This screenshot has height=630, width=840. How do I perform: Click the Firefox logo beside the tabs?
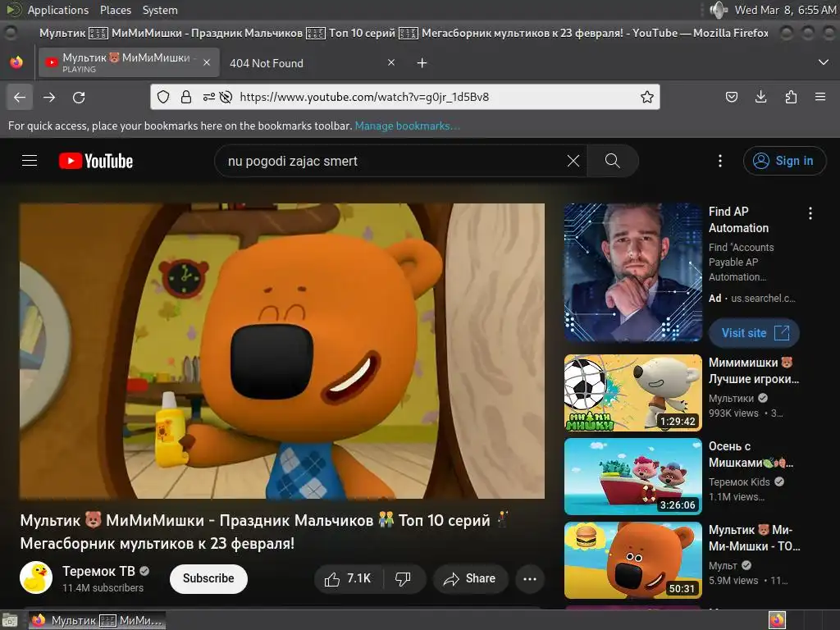[x=16, y=62]
